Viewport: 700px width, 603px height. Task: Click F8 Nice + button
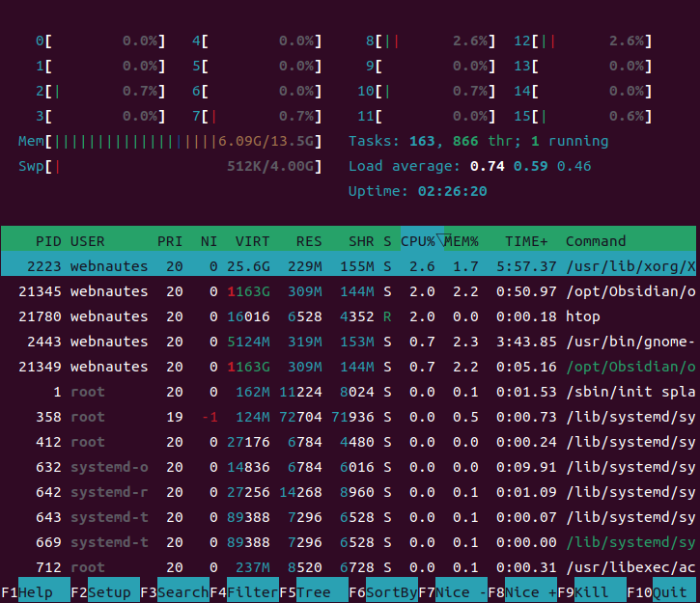(x=522, y=591)
